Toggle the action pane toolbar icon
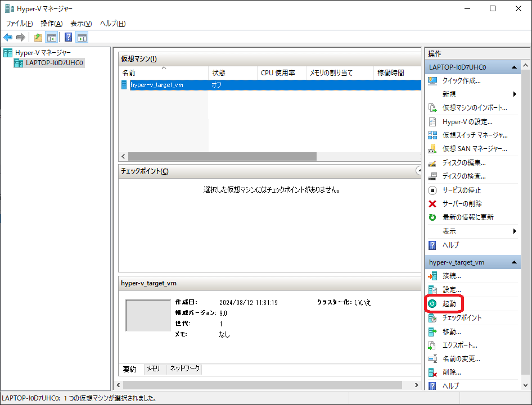Image resolution: width=532 pixels, height=405 pixels. 82,37
